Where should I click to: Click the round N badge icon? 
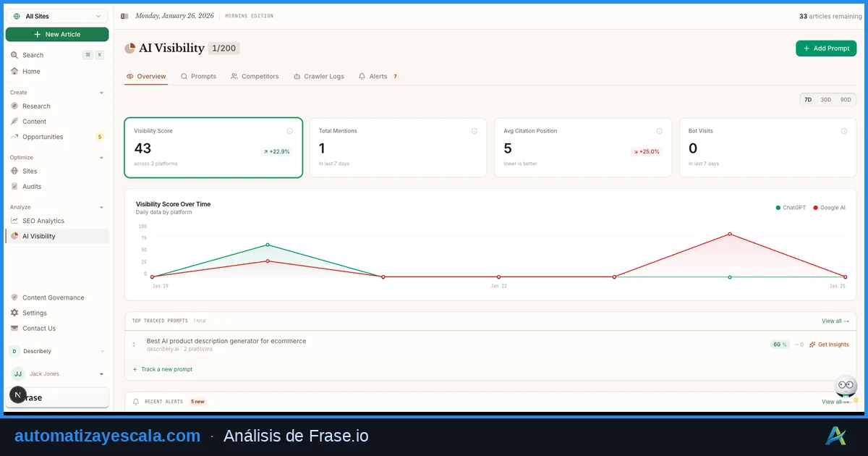(18, 394)
